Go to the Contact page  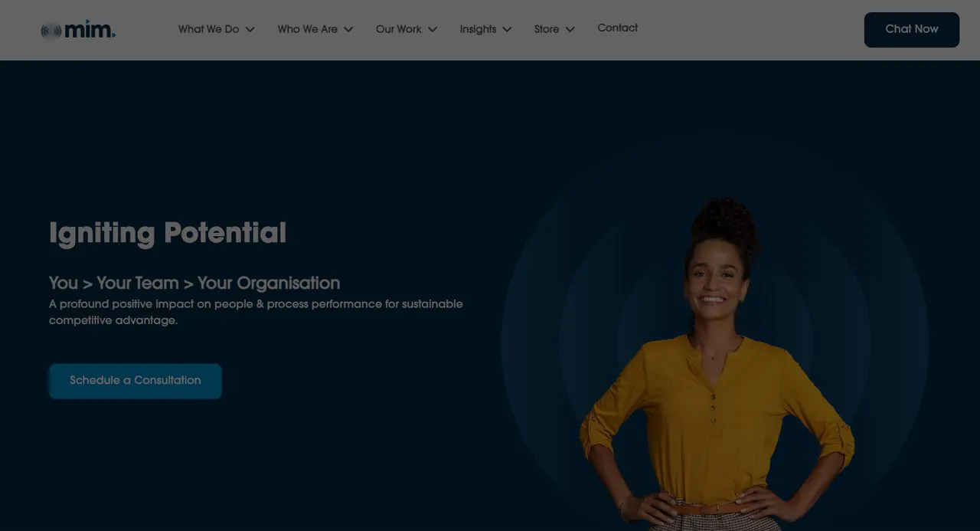617,28
